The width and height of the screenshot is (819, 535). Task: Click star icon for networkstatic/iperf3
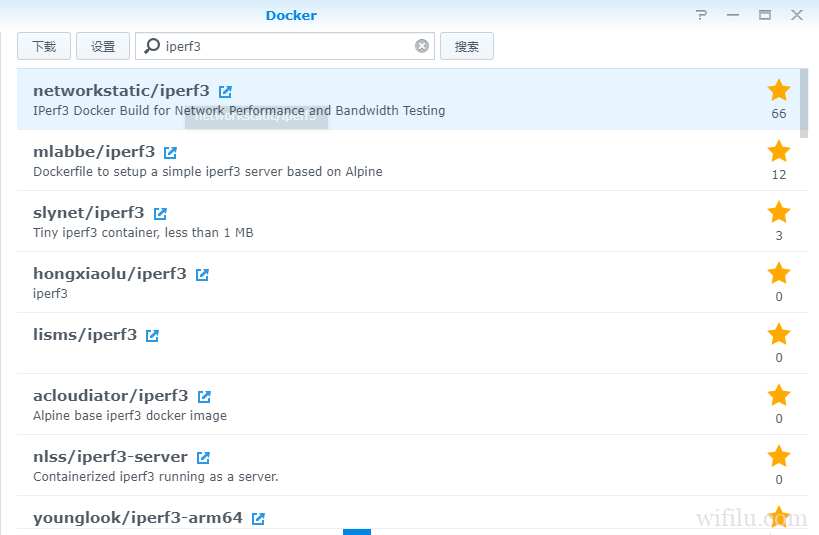coord(779,90)
